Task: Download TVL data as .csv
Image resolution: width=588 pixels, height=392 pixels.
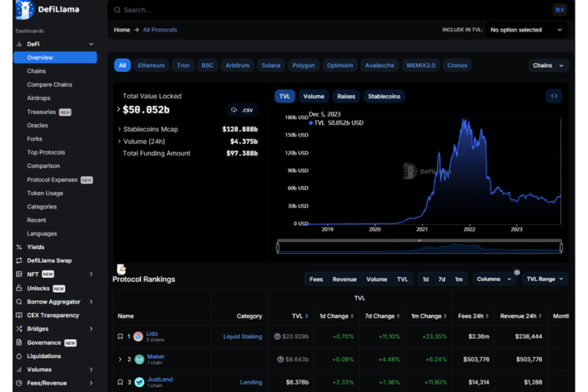Action: click(x=242, y=110)
